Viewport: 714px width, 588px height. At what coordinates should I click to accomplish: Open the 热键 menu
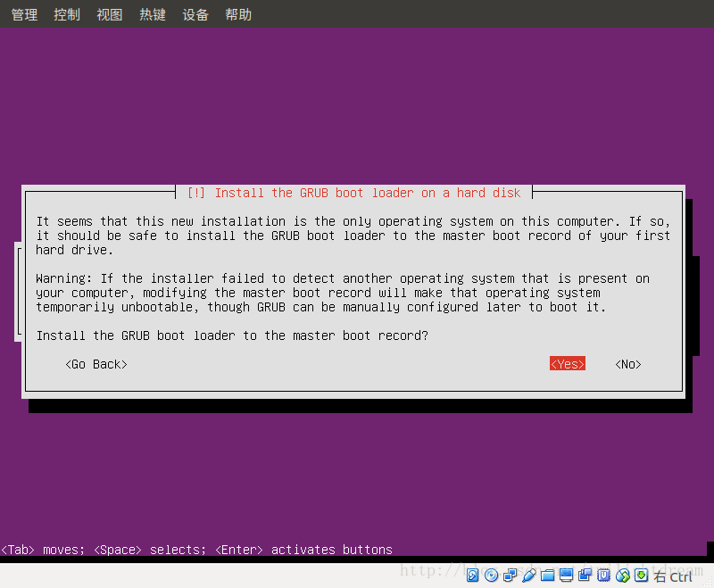coord(152,13)
